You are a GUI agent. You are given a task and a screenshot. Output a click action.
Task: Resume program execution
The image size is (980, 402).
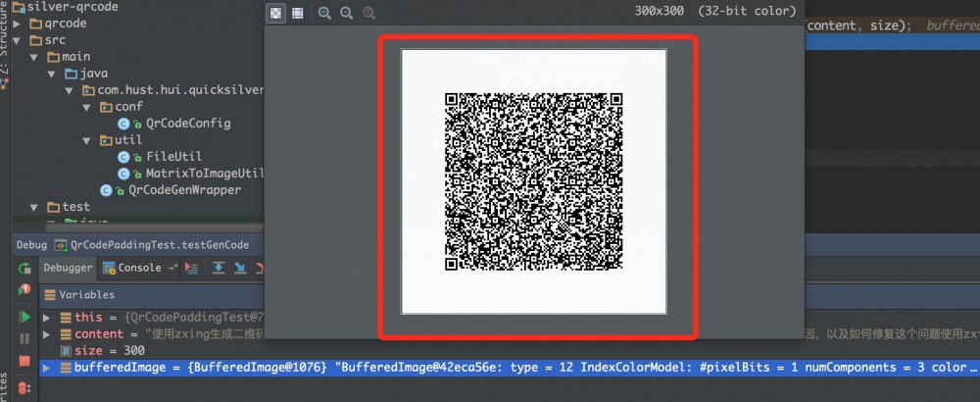[25, 317]
